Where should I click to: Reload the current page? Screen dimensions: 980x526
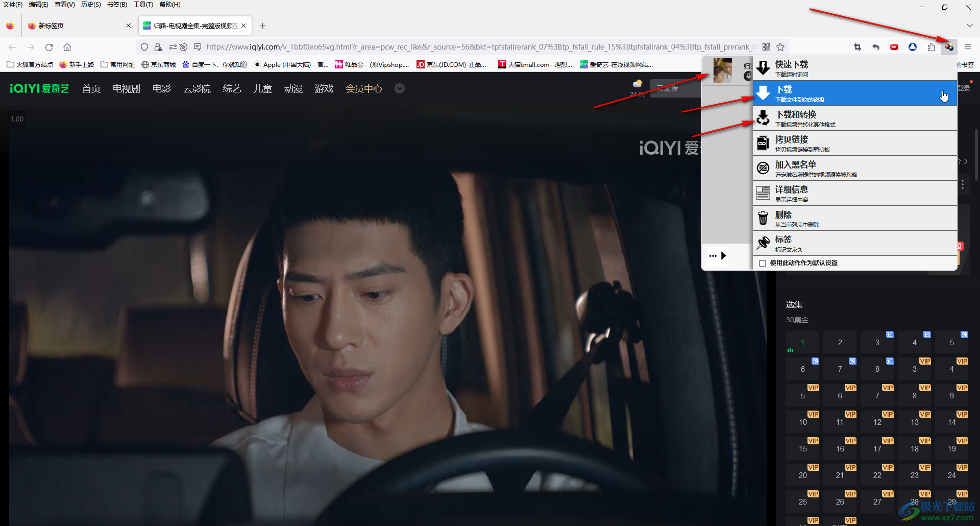tap(49, 47)
